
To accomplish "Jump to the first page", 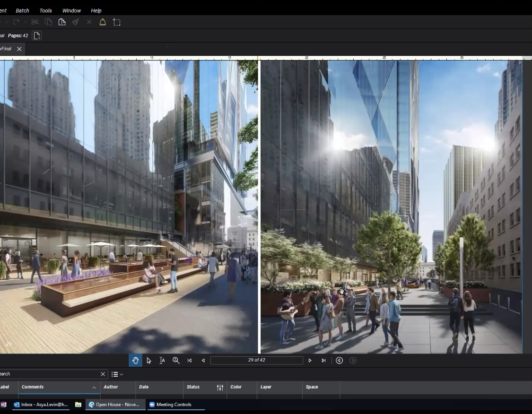I will pyautogui.click(x=190, y=361).
